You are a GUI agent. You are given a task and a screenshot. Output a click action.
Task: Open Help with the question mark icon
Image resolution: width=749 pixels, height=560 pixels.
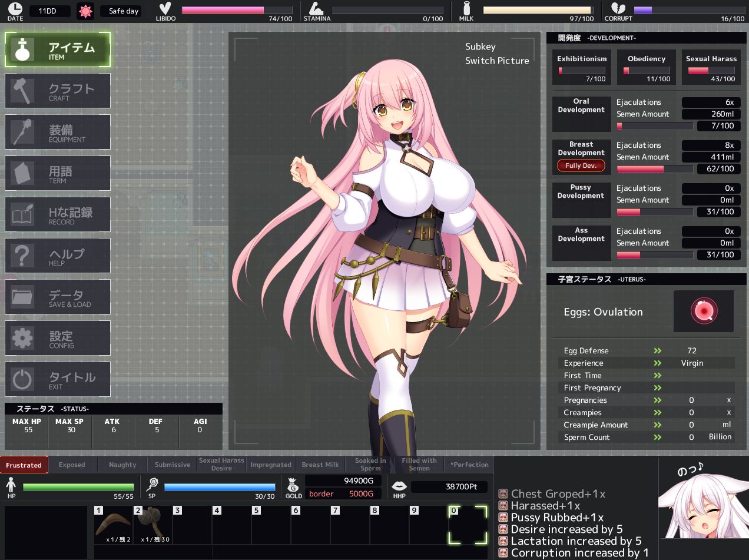pyautogui.click(x=22, y=256)
